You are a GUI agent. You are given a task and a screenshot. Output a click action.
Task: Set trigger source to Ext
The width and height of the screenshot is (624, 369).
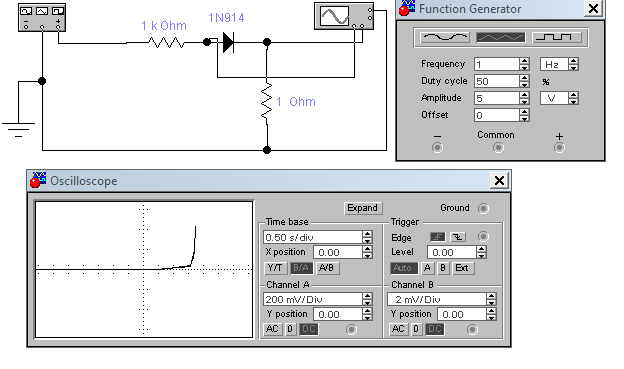[462, 268]
